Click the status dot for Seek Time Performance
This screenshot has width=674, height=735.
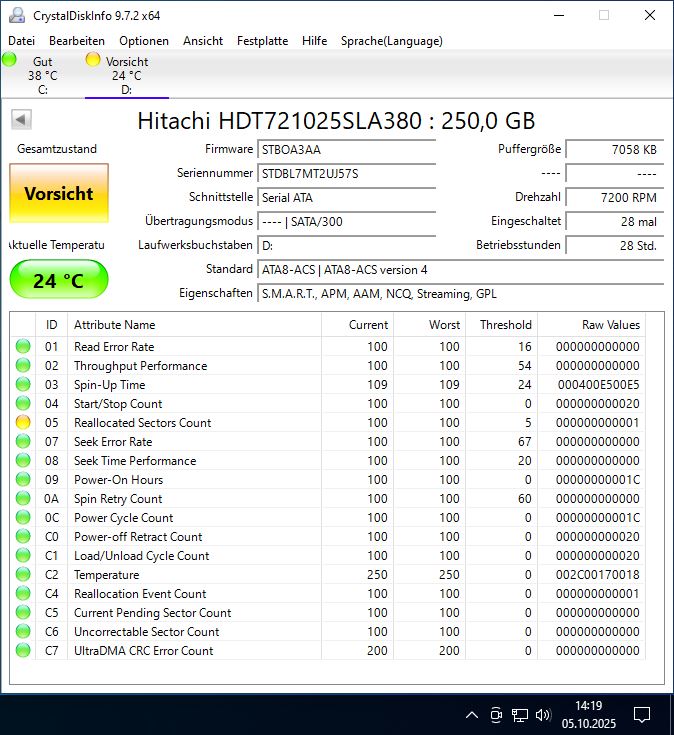click(23, 460)
